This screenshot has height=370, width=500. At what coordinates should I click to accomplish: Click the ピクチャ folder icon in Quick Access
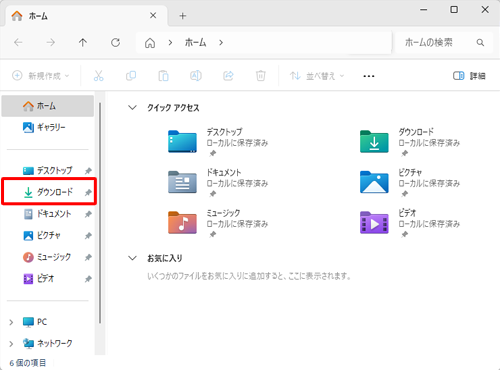374,182
